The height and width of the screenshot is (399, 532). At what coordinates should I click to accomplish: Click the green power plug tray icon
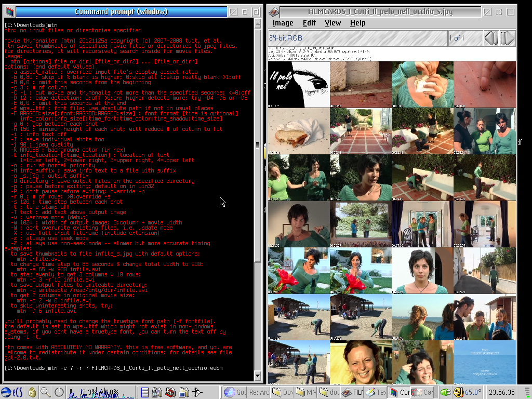(x=445, y=392)
